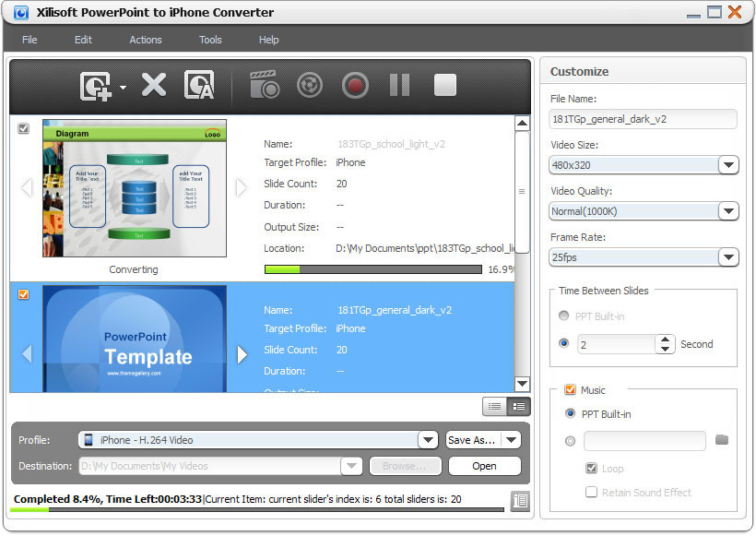This screenshot has width=756, height=536.
Task: Untick the 181TGp_general_dark_v2 file checkbox
Action: point(24,295)
